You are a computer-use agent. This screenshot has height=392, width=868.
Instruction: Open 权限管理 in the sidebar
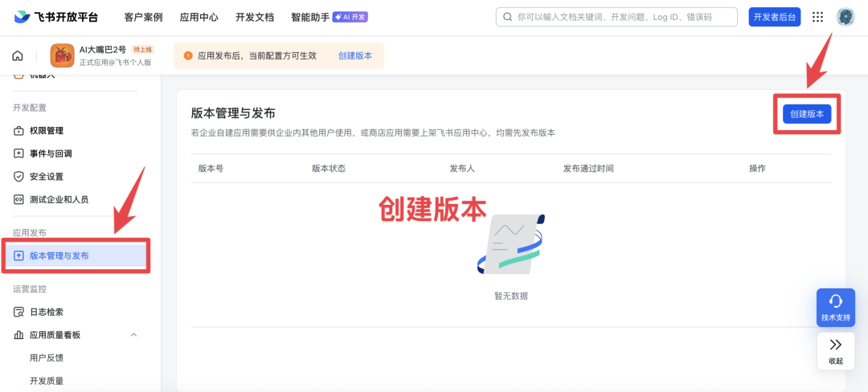click(46, 130)
